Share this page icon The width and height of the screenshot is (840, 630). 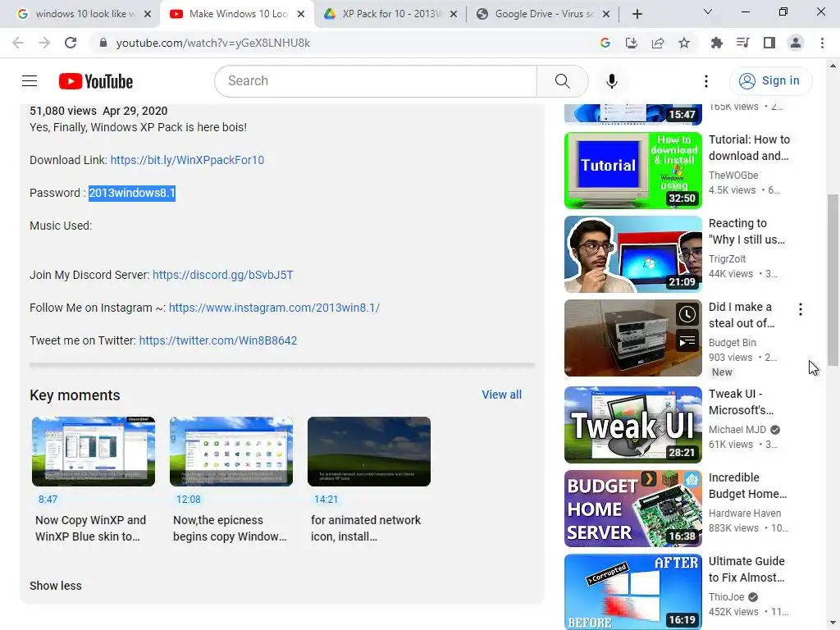[658, 43]
